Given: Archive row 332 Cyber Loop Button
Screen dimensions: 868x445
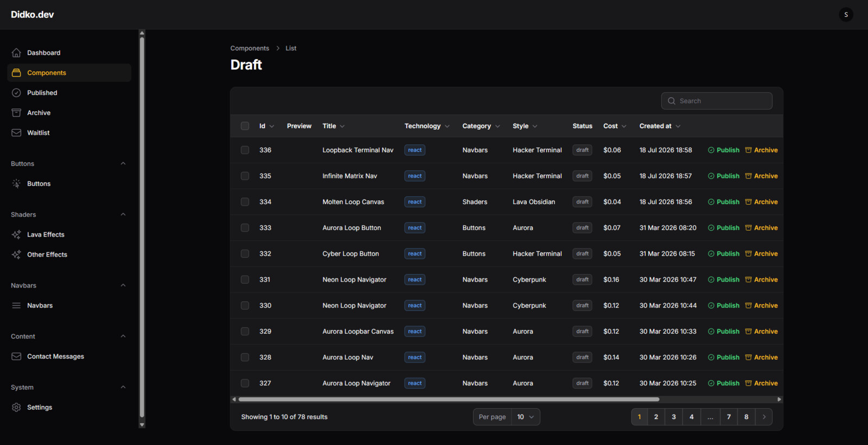Looking at the screenshot, I should coord(761,254).
